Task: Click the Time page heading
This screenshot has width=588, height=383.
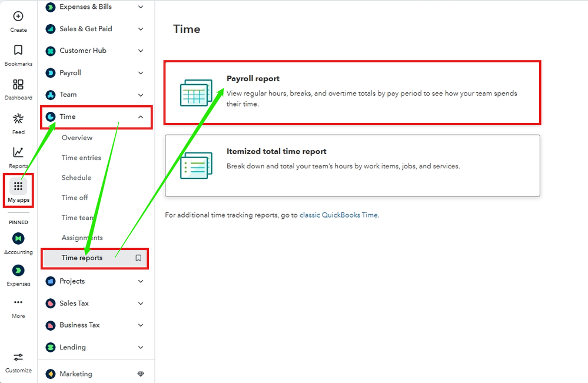Action: (187, 29)
